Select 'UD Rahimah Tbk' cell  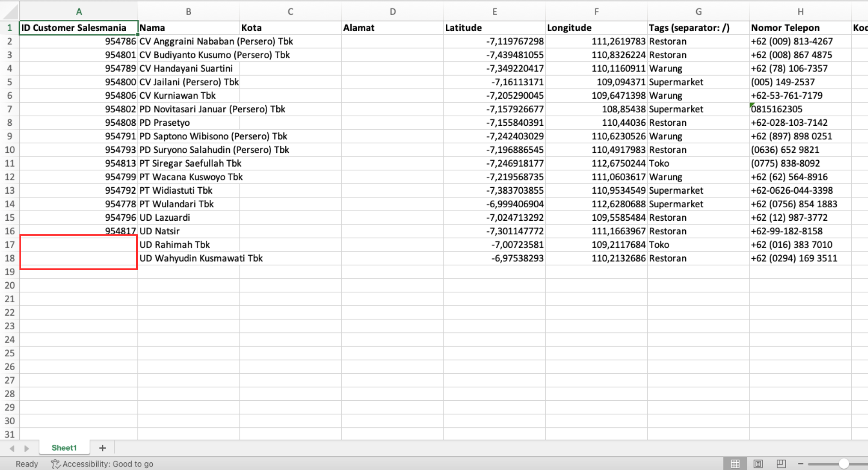click(x=189, y=245)
